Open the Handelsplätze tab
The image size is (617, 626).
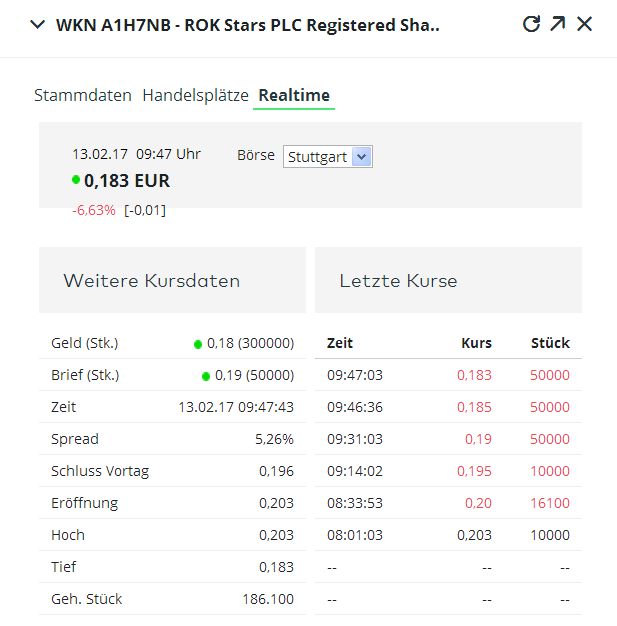point(195,96)
